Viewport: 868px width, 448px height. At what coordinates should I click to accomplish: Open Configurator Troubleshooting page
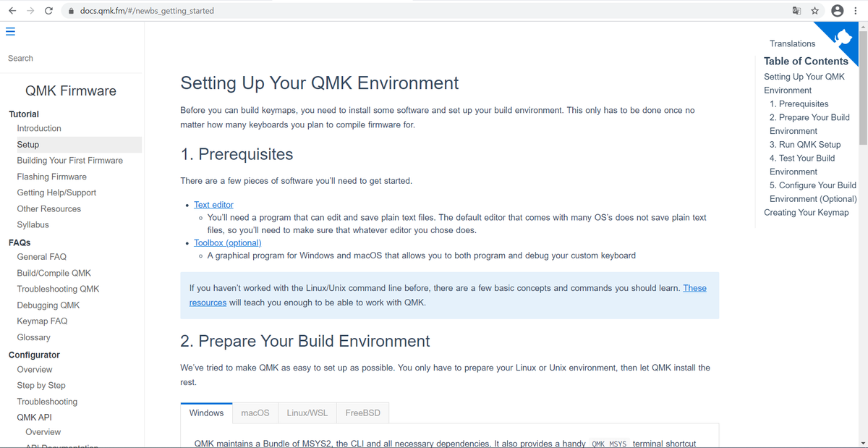click(47, 402)
